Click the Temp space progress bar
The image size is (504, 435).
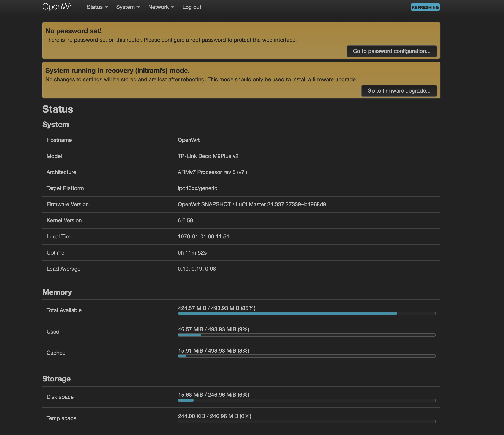click(307, 422)
